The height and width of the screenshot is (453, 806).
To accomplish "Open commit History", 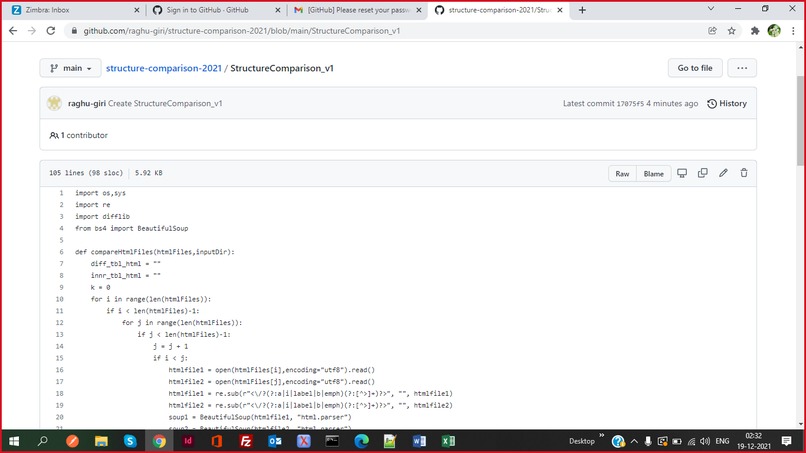I will click(x=727, y=103).
